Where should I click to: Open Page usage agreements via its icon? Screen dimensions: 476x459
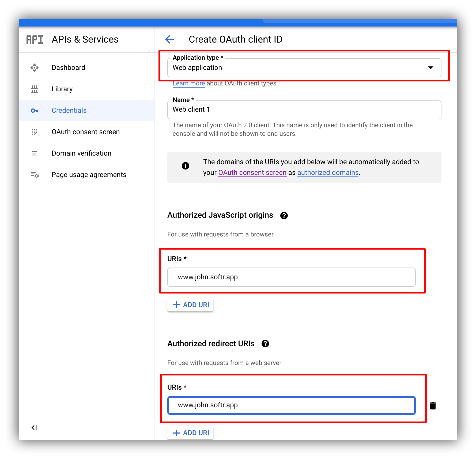[35, 175]
